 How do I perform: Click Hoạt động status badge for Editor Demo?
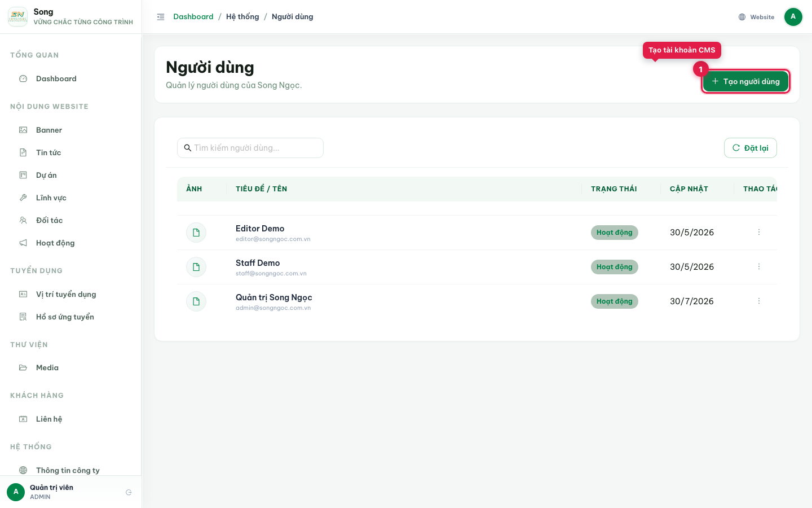tap(615, 233)
